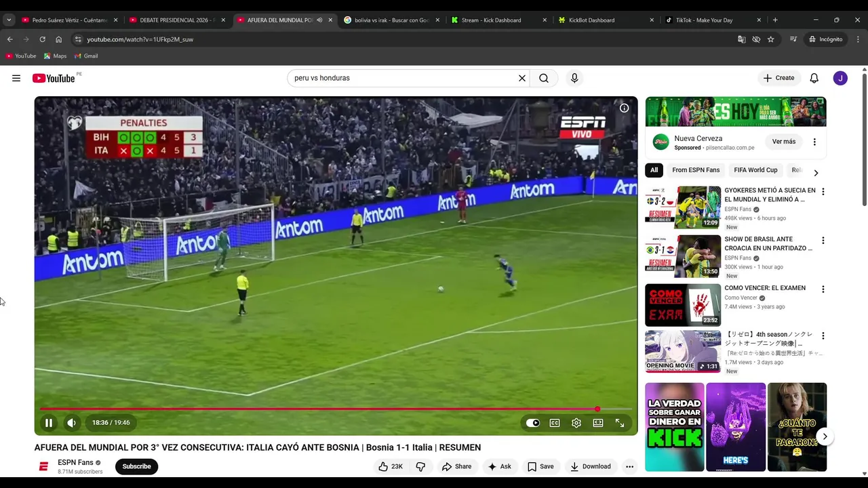
Task: Bookmark this page with star
Action: click(771, 39)
